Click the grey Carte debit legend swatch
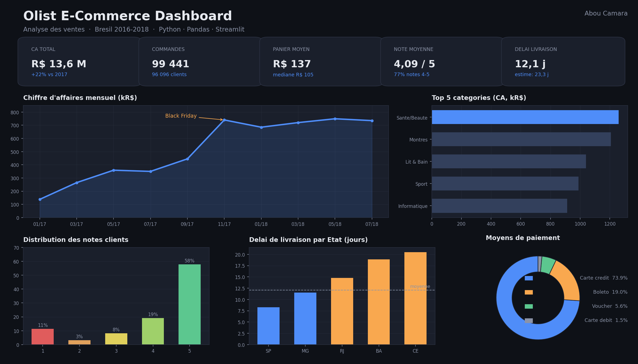The width and height of the screenshot is (638, 364). tap(529, 321)
